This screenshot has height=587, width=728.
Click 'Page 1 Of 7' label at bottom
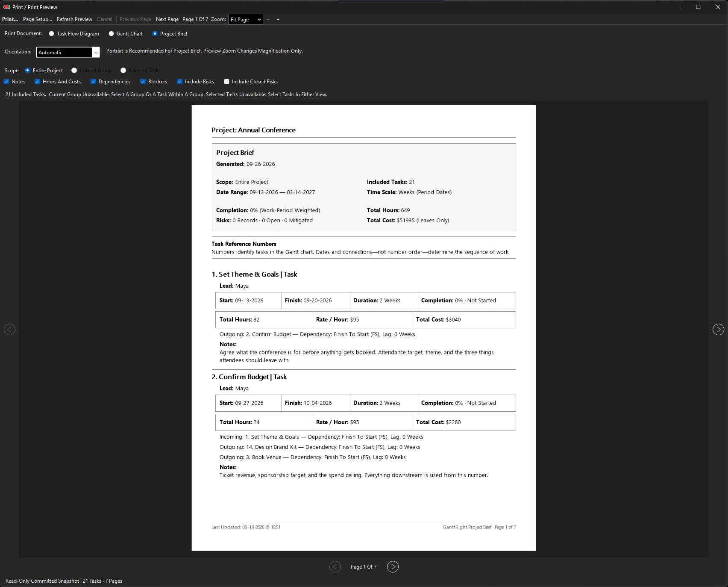coord(364,567)
